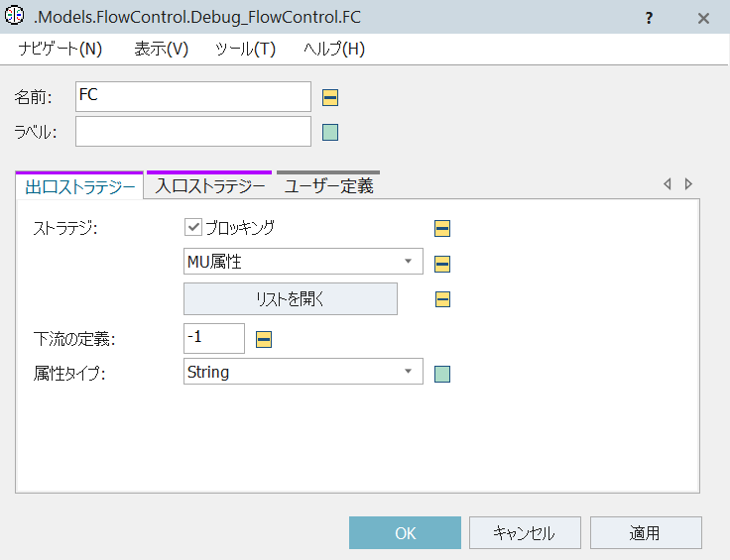Viewport: 730px width, 560px height.
Task: Click the 下流の定義: label text
Action: 74,339
